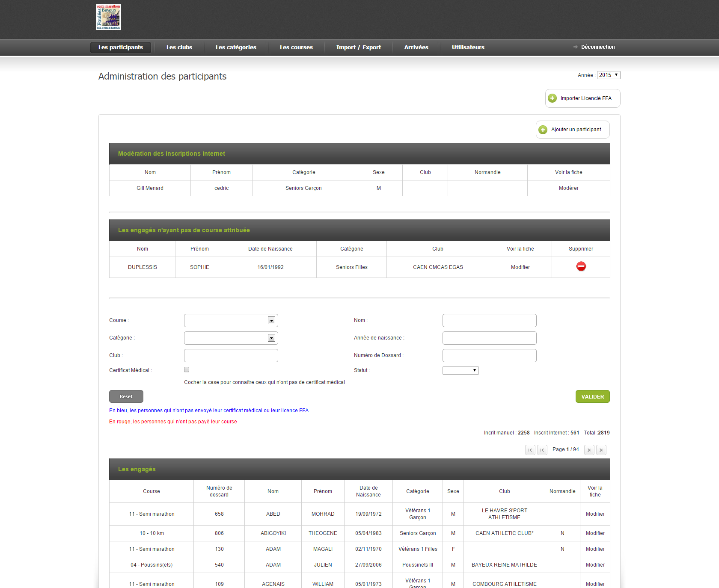Open the Utilisateurs menu
Screen dimensions: 719x588
coord(468,47)
